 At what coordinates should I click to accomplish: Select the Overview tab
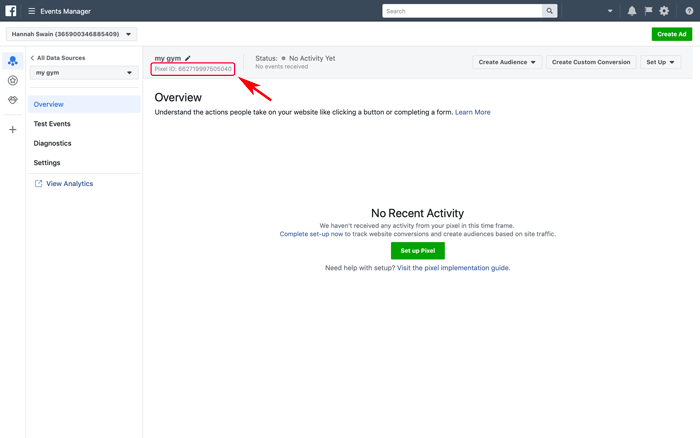coord(84,104)
